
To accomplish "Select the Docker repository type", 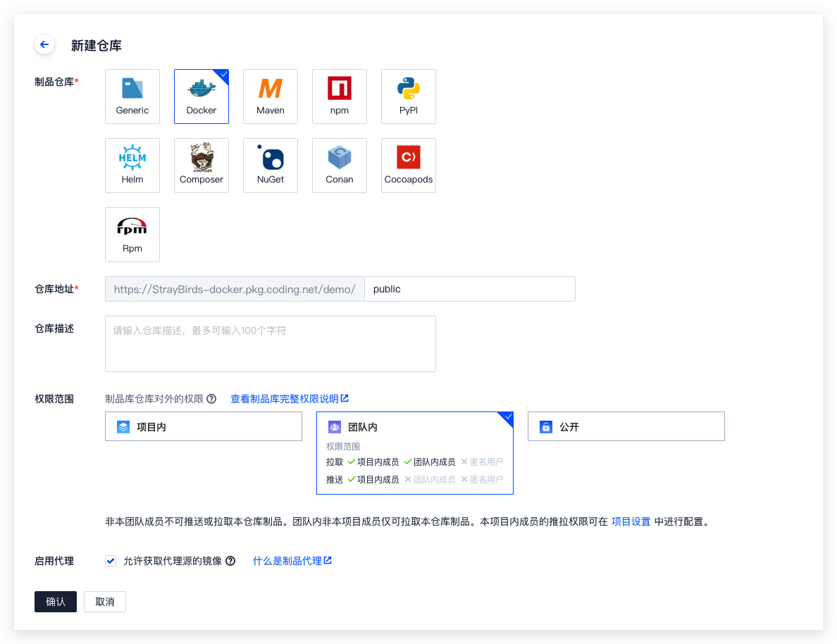I will point(201,97).
